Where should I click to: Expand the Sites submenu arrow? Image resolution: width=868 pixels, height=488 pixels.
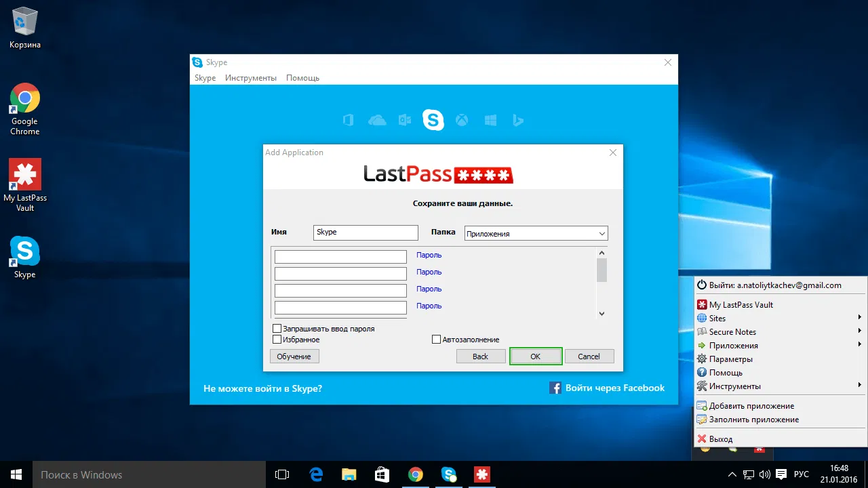pyautogui.click(x=860, y=318)
